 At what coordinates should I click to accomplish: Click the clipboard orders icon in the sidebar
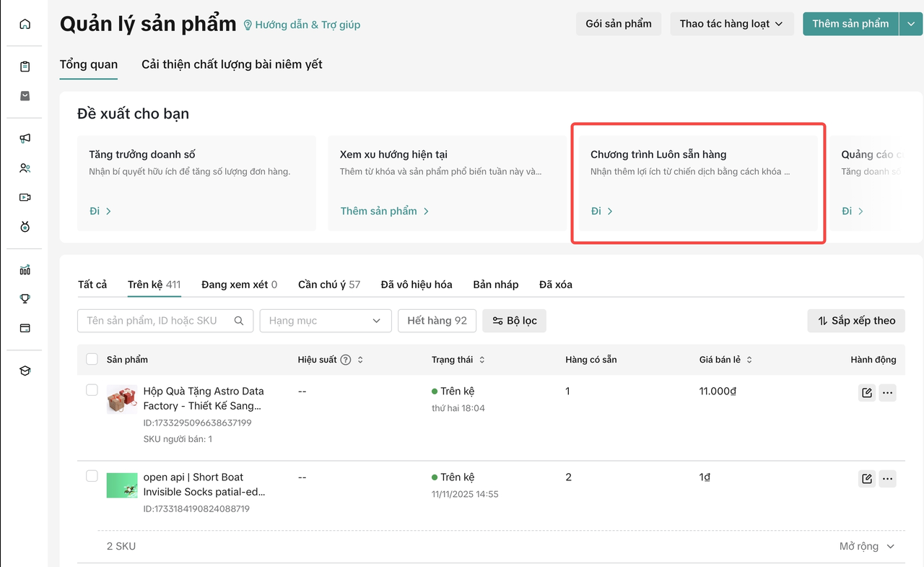point(25,66)
